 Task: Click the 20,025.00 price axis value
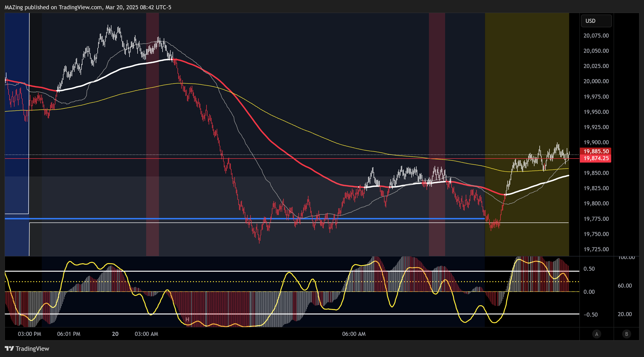click(x=596, y=66)
